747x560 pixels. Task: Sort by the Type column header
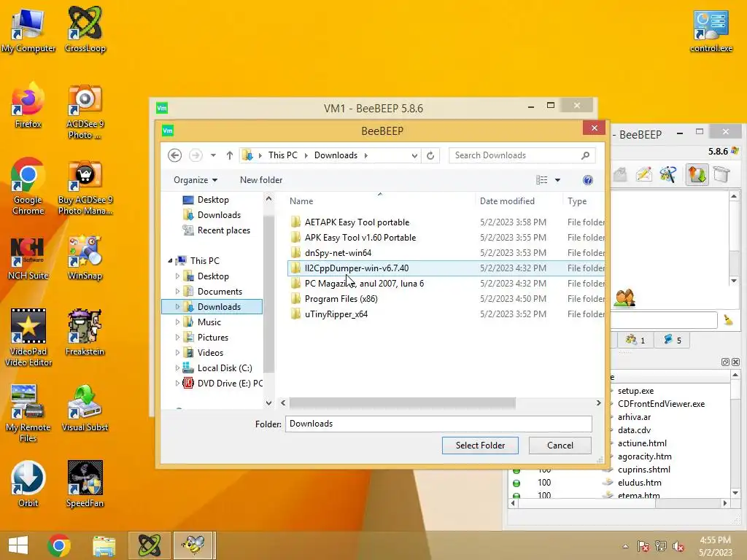(577, 201)
